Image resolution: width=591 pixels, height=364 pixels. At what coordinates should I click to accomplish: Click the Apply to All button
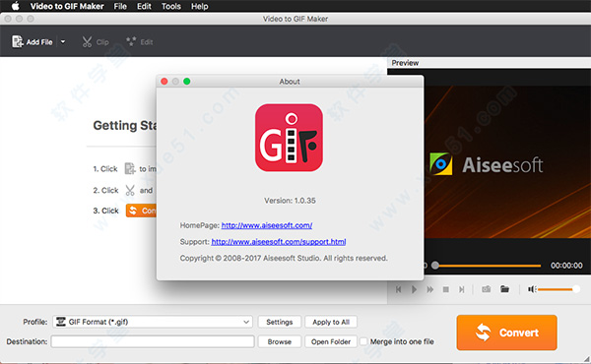331,322
